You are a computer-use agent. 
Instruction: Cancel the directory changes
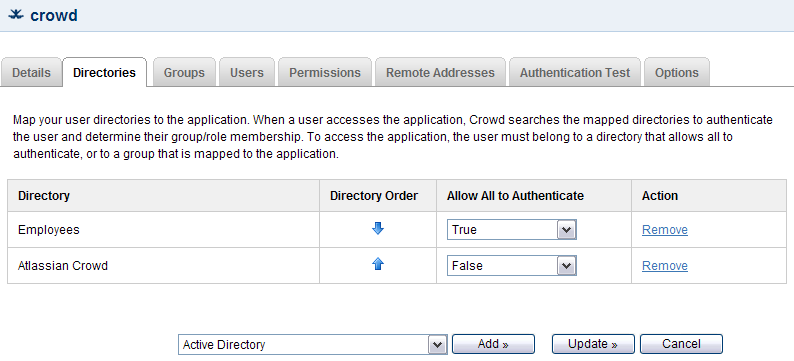click(681, 344)
